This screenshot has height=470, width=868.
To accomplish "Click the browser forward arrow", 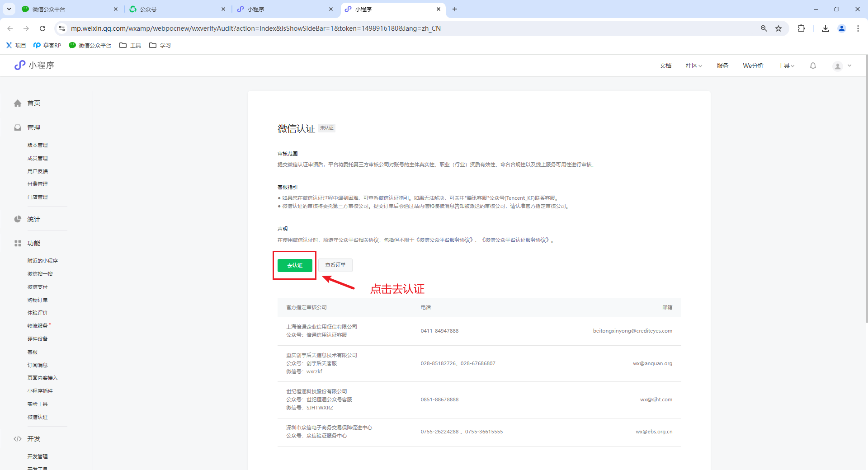I will (x=26, y=28).
